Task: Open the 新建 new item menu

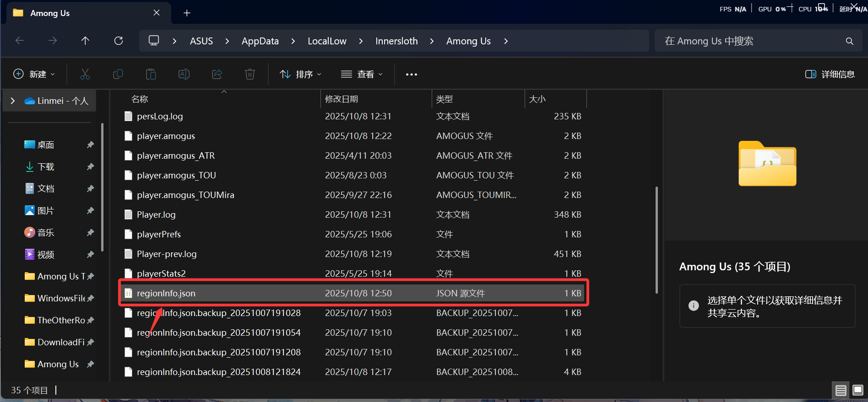Action: (x=34, y=74)
